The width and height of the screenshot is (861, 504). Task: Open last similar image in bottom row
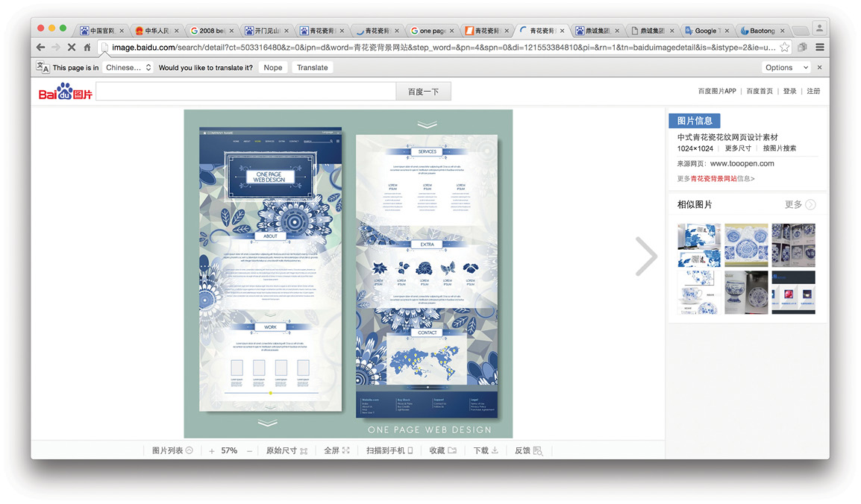(793, 292)
